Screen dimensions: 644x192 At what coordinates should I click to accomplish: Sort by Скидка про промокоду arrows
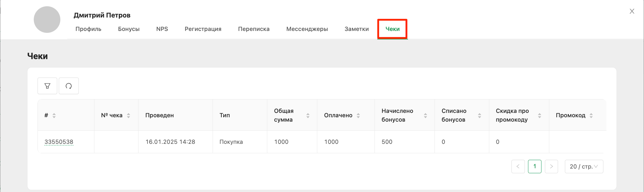540,115
